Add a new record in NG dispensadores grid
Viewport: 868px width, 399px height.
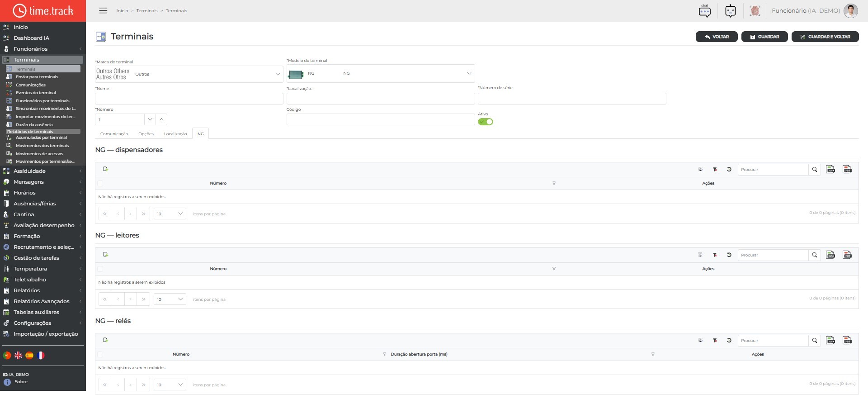click(x=105, y=169)
